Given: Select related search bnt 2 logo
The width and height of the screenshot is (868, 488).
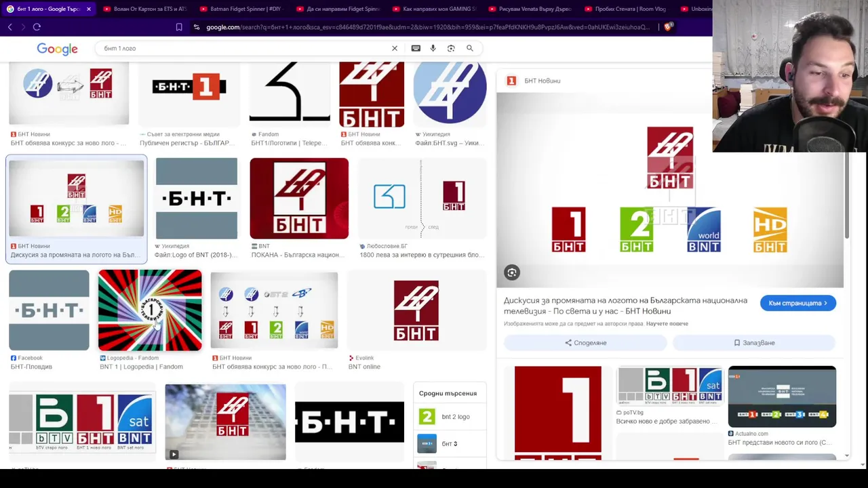Looking at the screenshot, I should [x=449, y=417].
